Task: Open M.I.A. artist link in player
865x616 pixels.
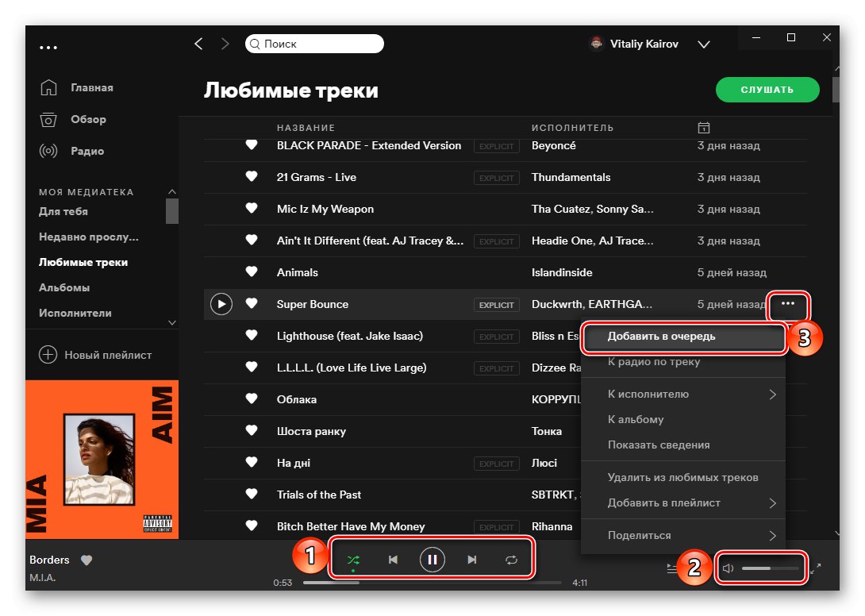Action: point(43,577)
